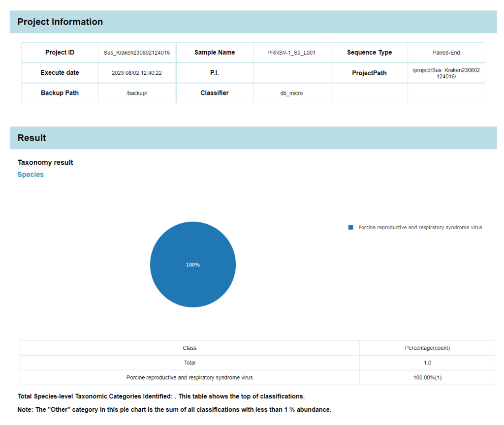The width and height of the screenshot is (504, 425).
Task: Select the Total row in table
Action: tap(189, 363)
